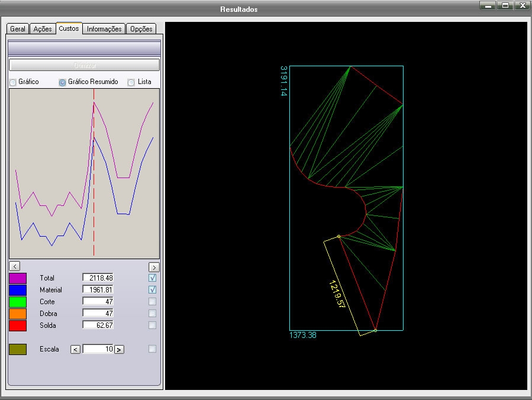Switch to the Geral tab

18,29
